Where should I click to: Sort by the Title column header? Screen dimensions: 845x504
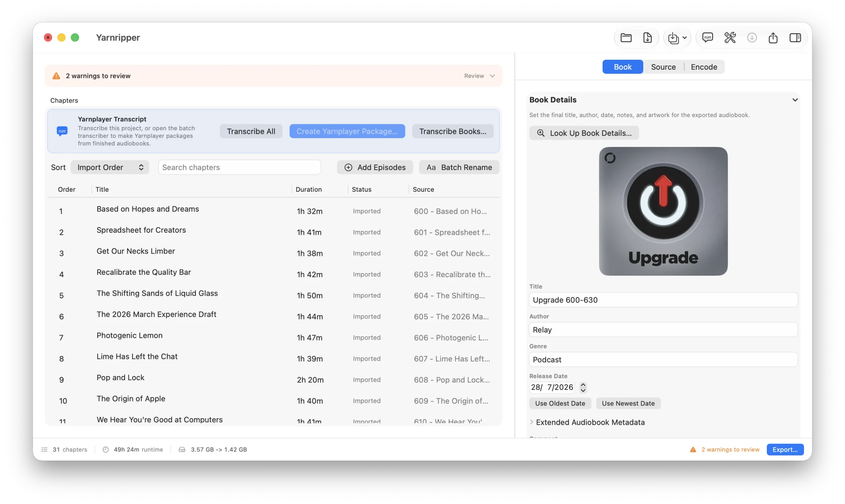pos(102,189)
